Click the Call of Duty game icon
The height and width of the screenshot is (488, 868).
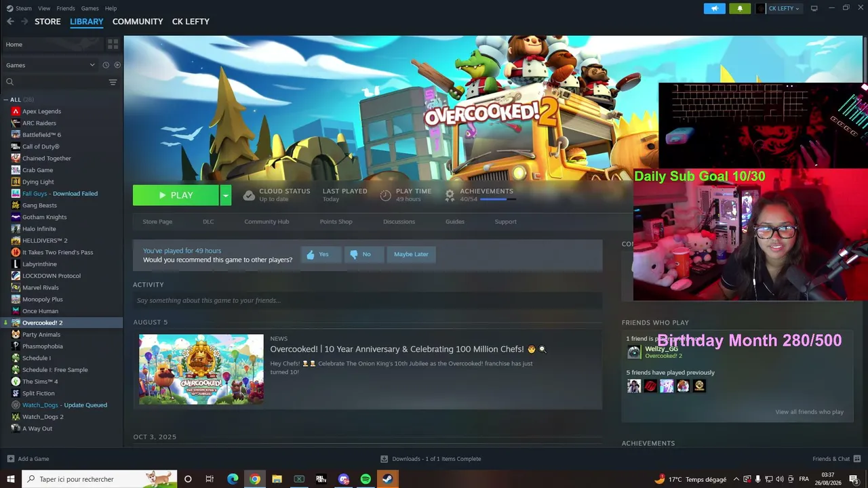pos(16,146)
